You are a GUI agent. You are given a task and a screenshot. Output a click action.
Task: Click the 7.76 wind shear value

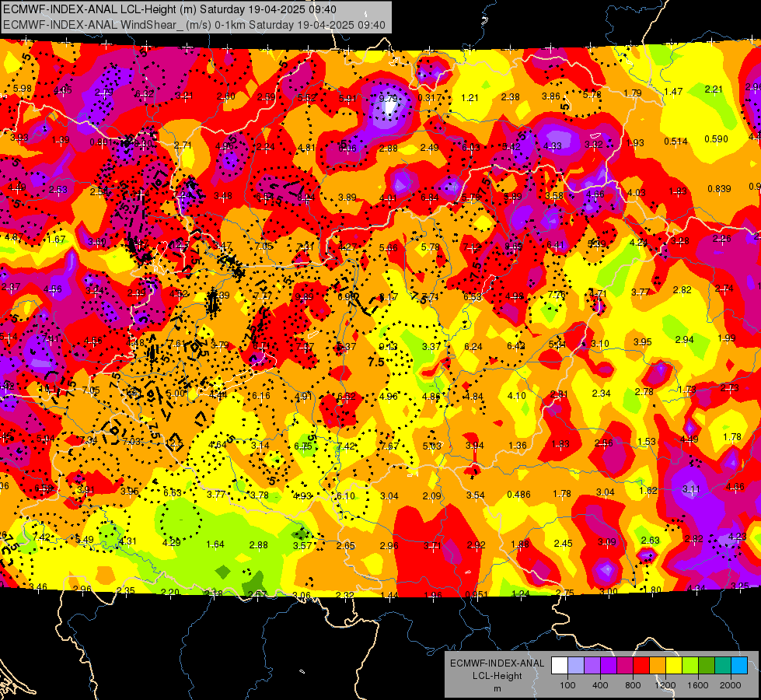[557, 294]
